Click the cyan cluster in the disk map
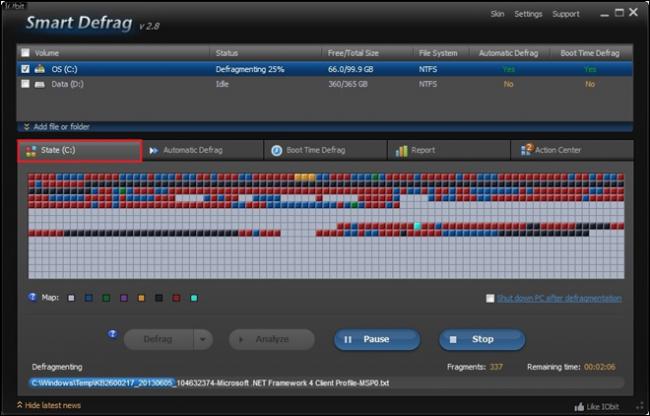 (x=417, y=226)
